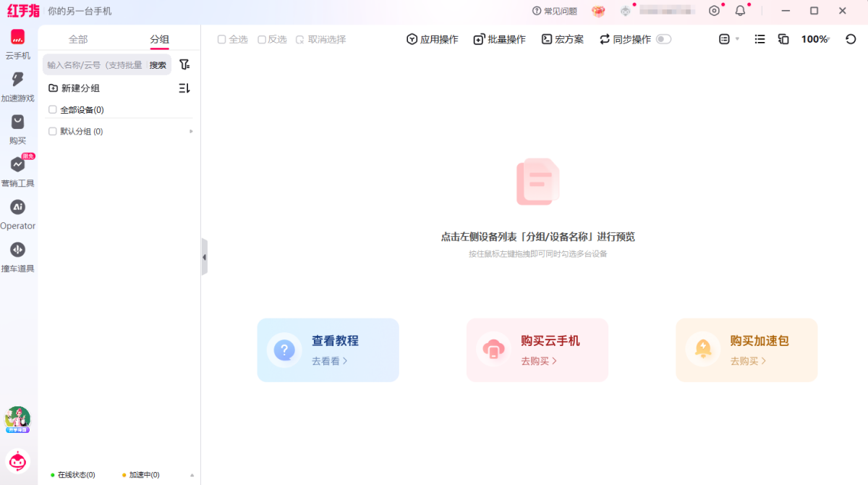
Task: Check the 全选 checkbox
Action: [x=221, y=40]
